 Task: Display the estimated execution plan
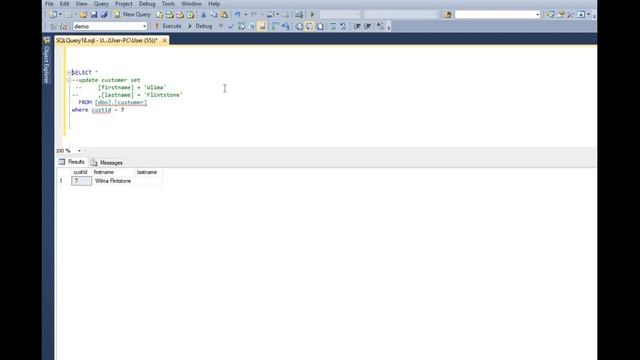242,26
